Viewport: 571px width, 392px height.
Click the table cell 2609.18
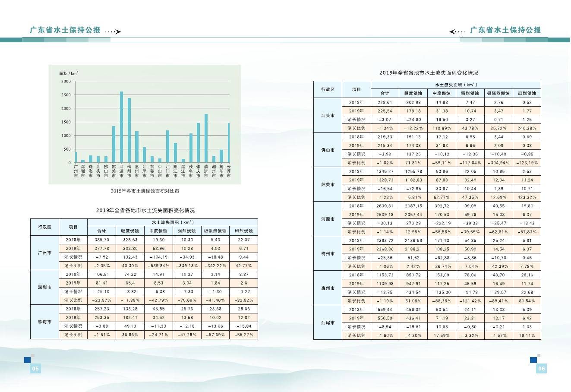tap(385, 215)
